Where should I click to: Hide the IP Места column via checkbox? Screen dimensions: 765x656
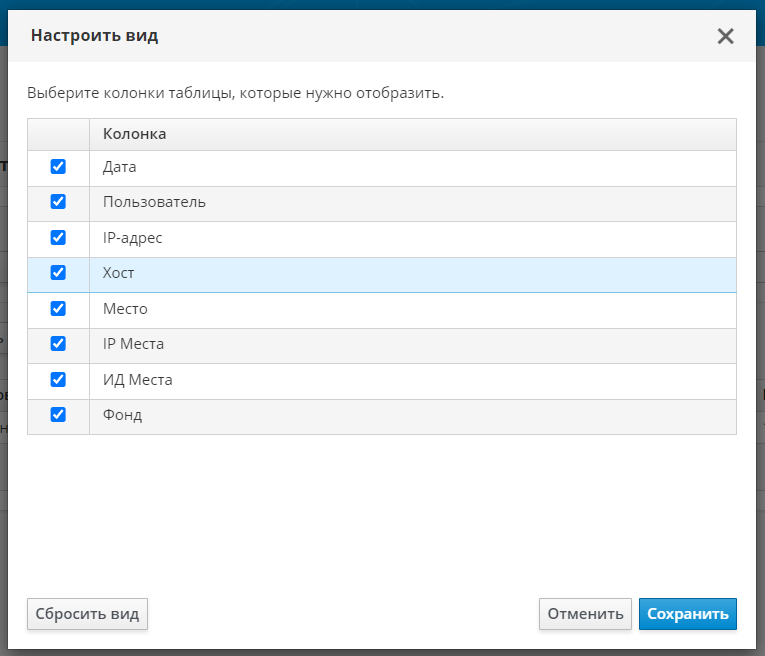pyautogui.click(x=58, y=344)
